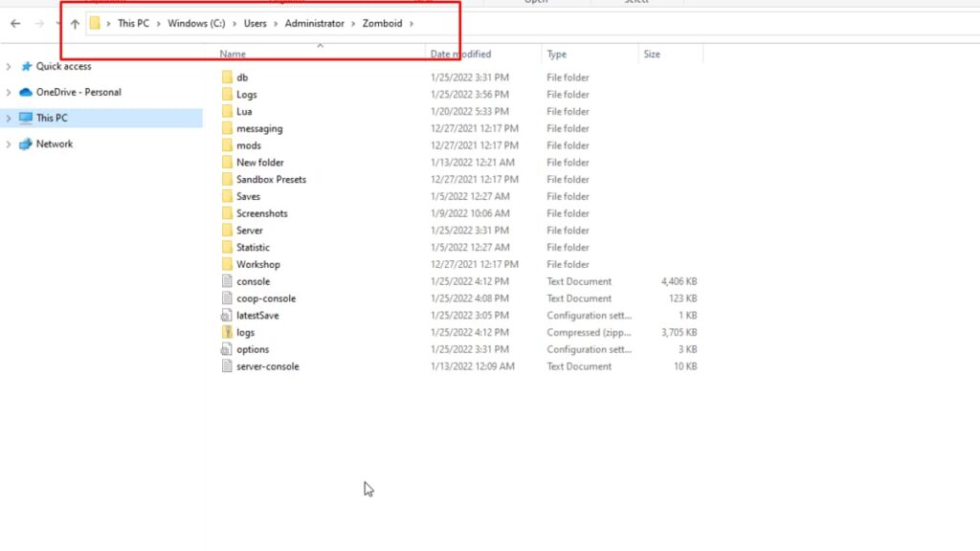Click the folder icon in address bar
The height and width of the screenshot is (551, 980).
pyautogui.click(x=95, y=24)
